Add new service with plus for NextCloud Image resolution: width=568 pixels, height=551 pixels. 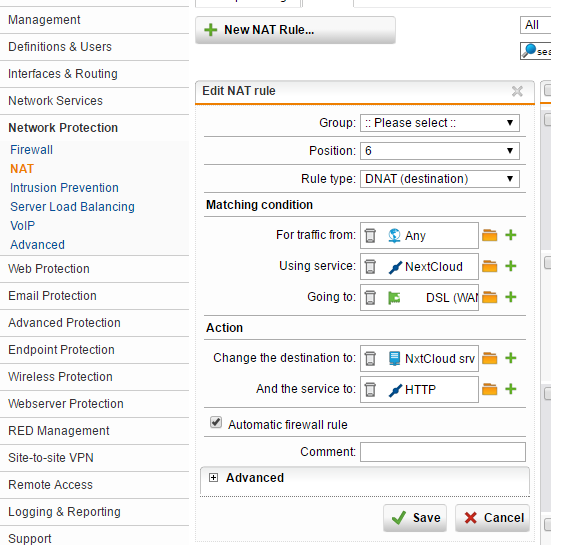(x=511, y=266)
